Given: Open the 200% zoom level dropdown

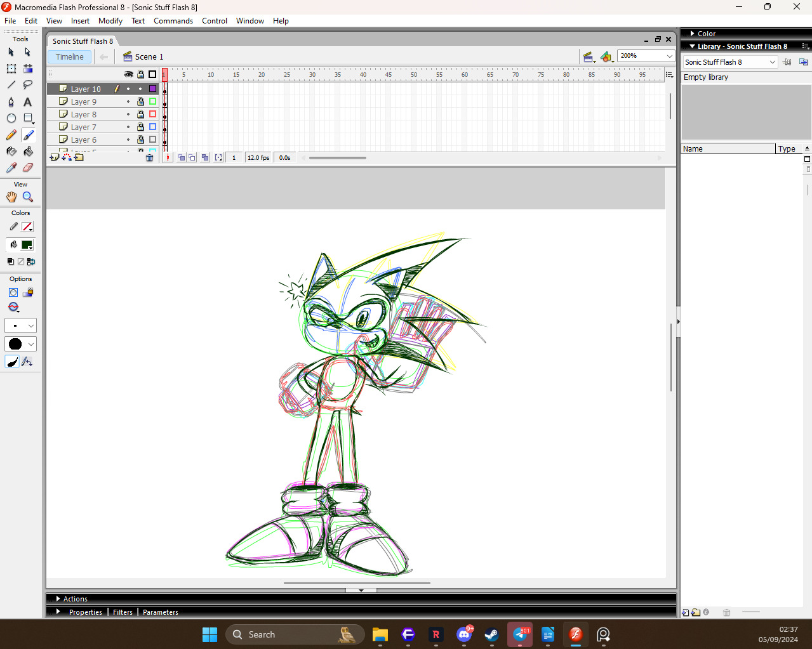Looking at the screenshot, I should [x=669, y=56].
